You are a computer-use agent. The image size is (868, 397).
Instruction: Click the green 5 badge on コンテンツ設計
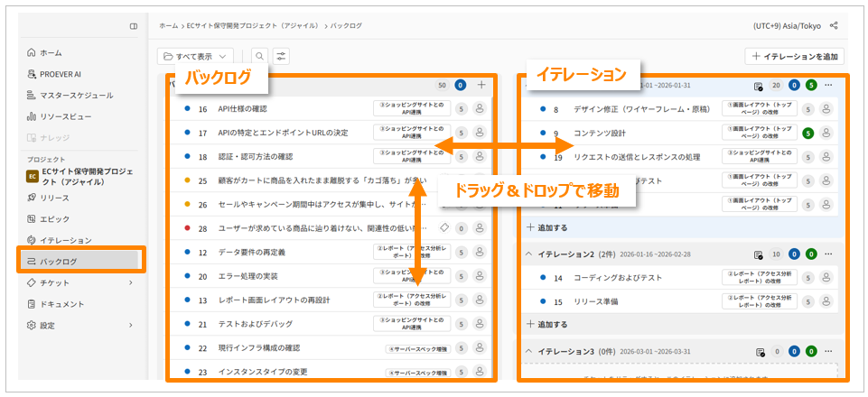pyautogui.click(x=808, y=134)
